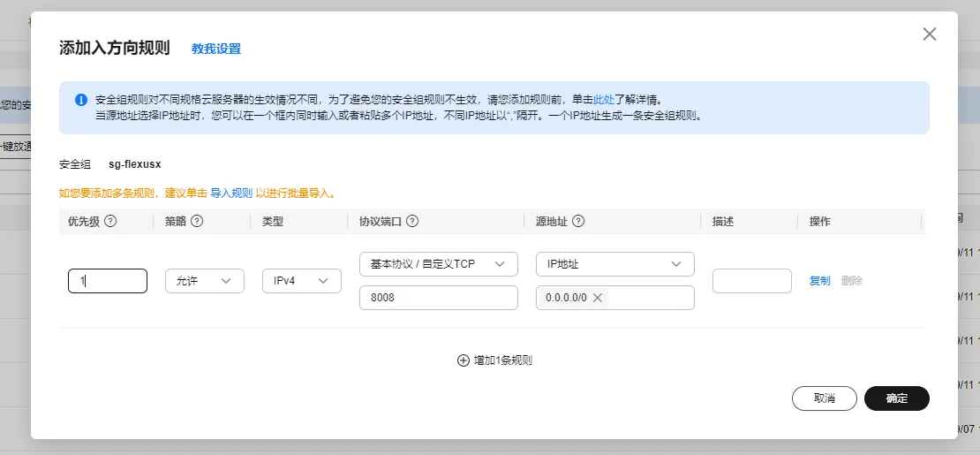Click the 协议端口 help question icon

[411, 222]
